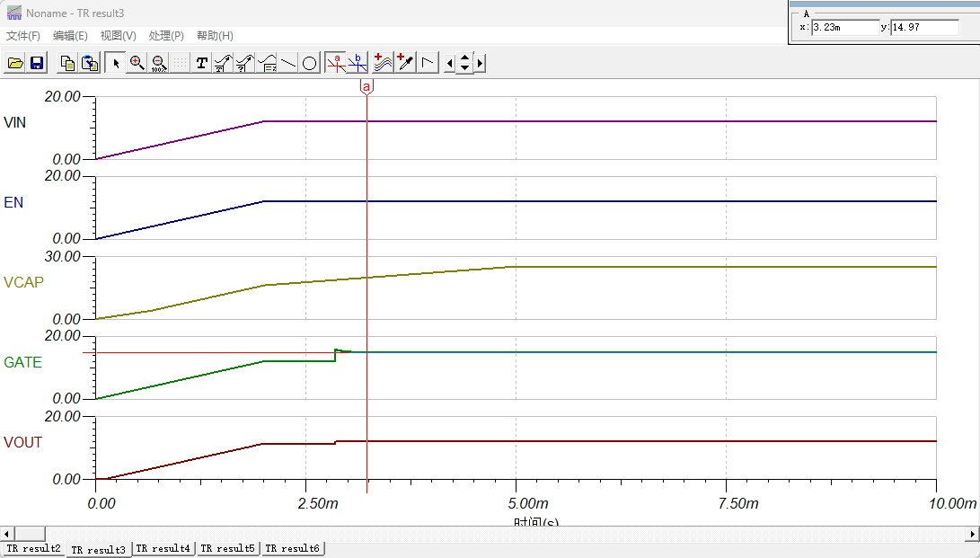Select the text annotation T tool
The image size is (980, 558).
pos(201,63)
